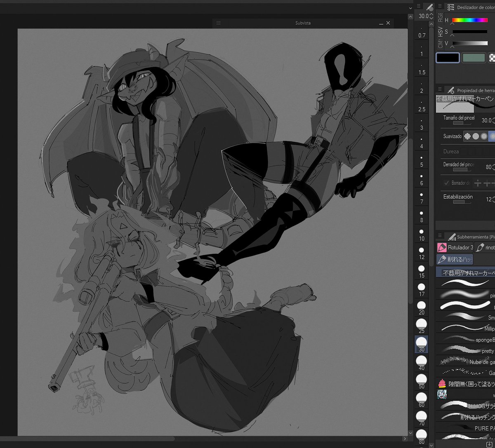This screenshot has height=448, width=495.
Task: Switch to the HSV color tab
Action: [441, 32]
